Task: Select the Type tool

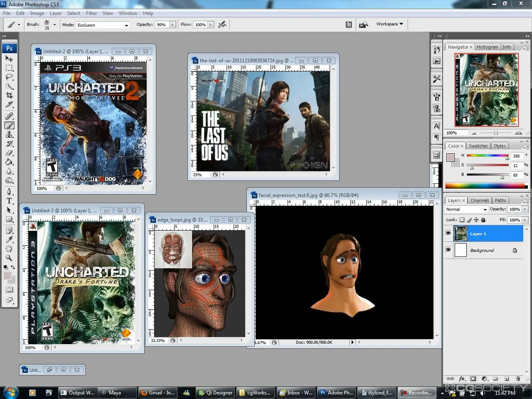Action: point(9,201)
